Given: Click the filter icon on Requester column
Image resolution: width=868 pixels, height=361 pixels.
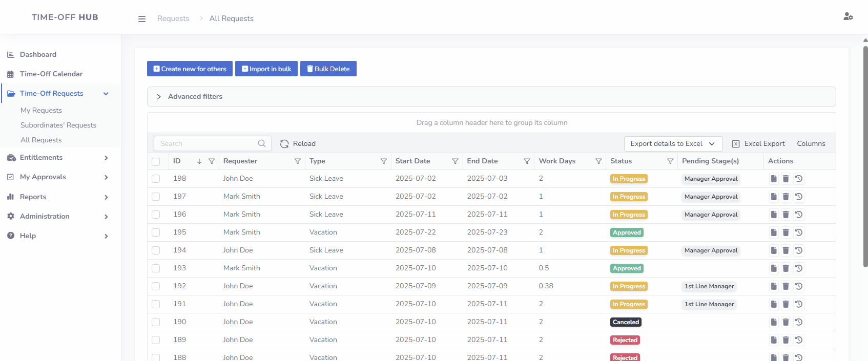Looking at the screenshot, I should click(x=297, y=161).
